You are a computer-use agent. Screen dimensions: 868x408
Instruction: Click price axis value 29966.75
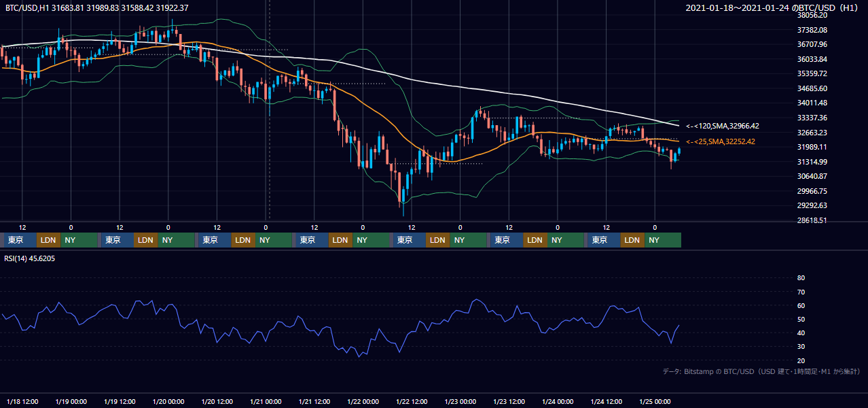[x=812, y=191]
